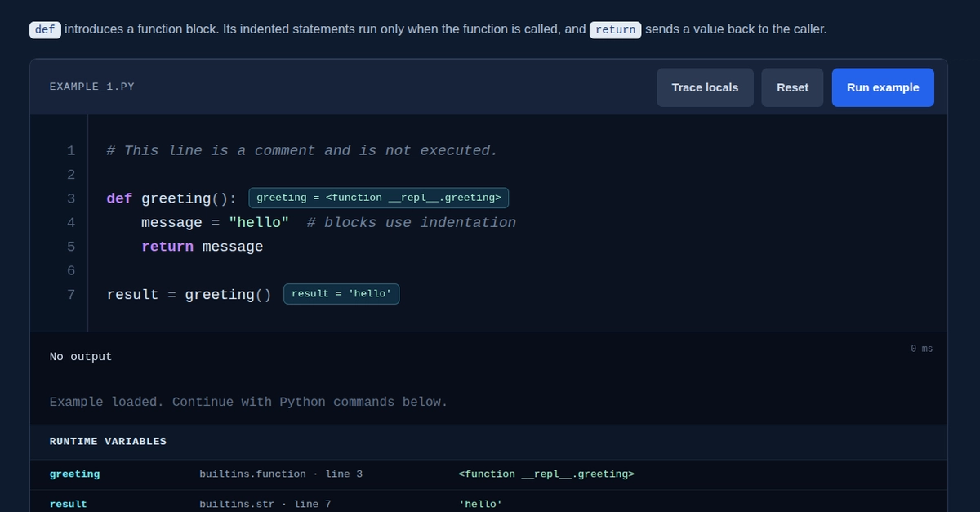980x512 pixels.
Task: Click the '<function __repl__.greeting>' value in the variables table
Action: [x=546, y=474]
